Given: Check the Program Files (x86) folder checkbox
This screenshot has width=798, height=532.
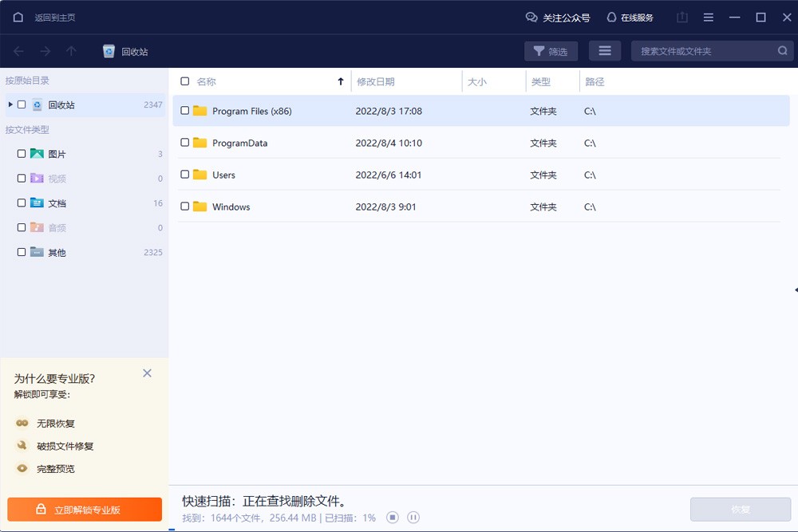Looking at the screenshot, I should tap(185, 111).
